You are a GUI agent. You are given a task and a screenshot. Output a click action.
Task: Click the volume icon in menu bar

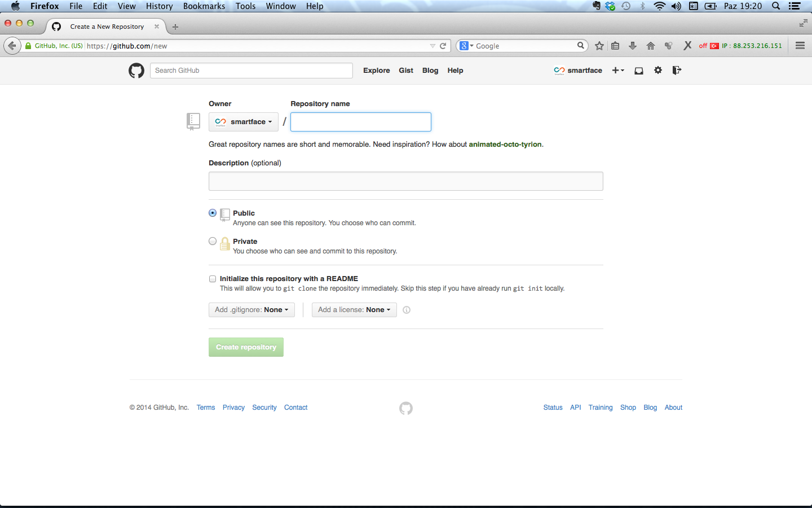(x=676, y=6)
